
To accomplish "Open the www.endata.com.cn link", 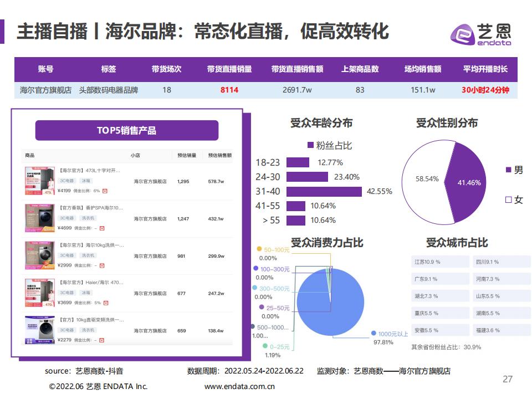I will pyautogui.click(x=239, y=386).
